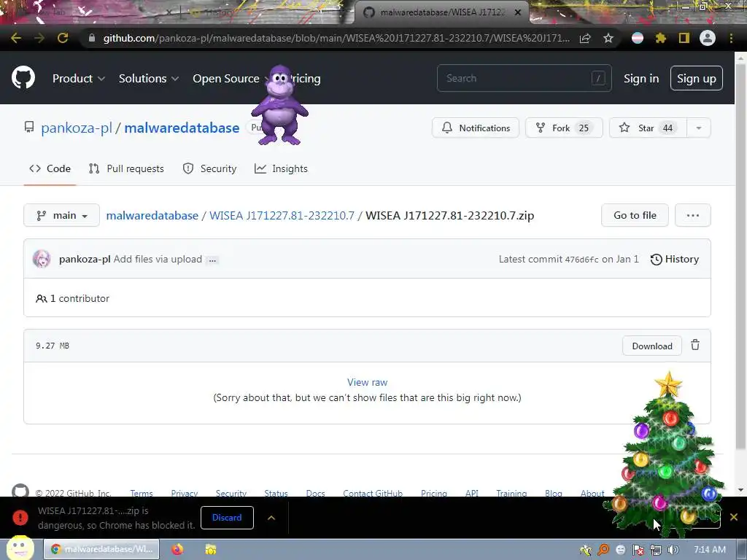The width and height of the screenshot is (747, 560).
Task: Open the three-dot file options menu
Action: pos(693,215)
